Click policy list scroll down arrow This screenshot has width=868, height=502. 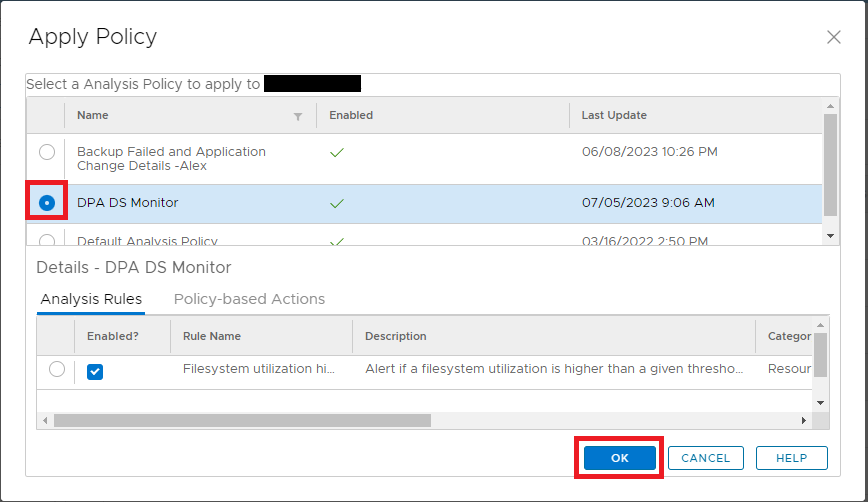[x=830, y=236]
